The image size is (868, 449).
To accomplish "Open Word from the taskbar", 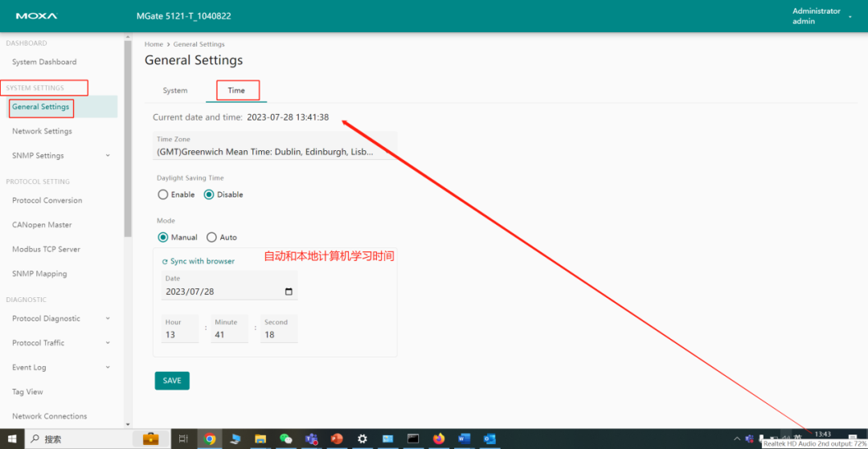I will point(464,439).
